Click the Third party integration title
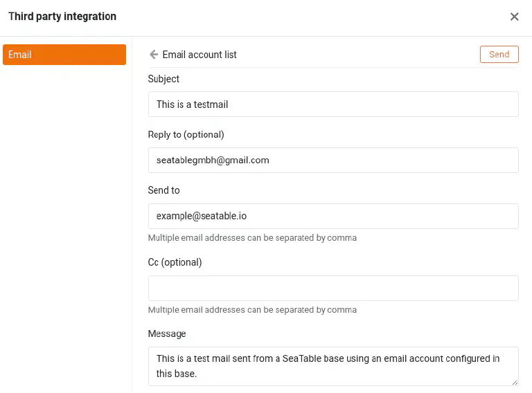 click(x=62, y=17)
